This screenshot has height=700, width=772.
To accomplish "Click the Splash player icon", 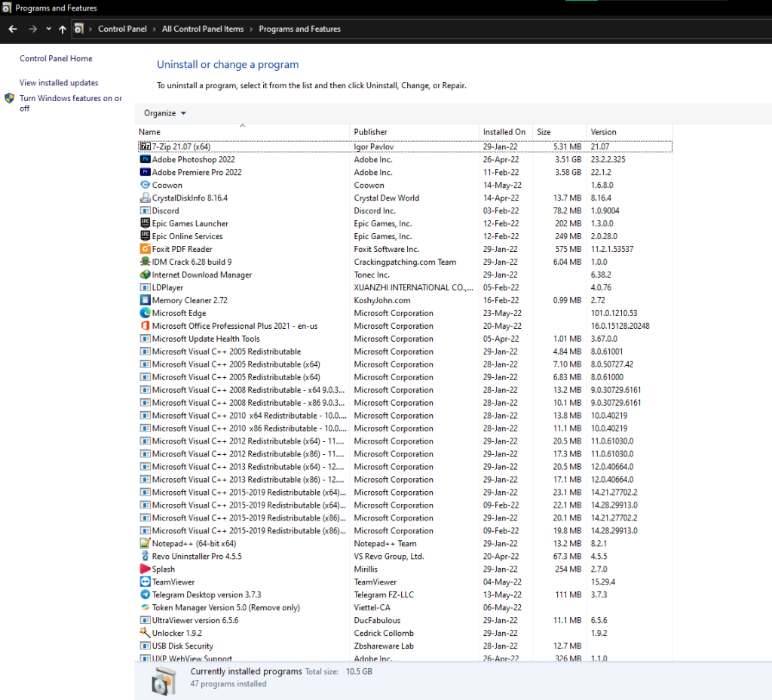I will (145, 569).
